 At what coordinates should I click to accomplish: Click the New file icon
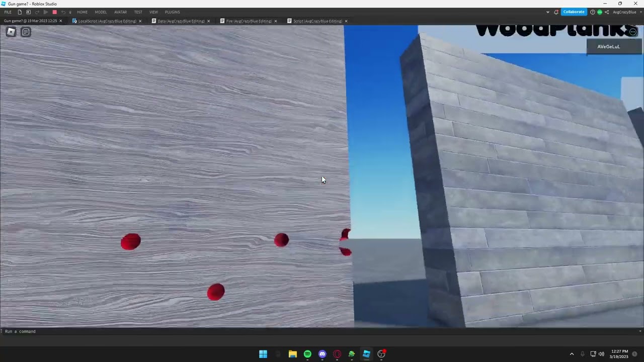click(20, 12)
